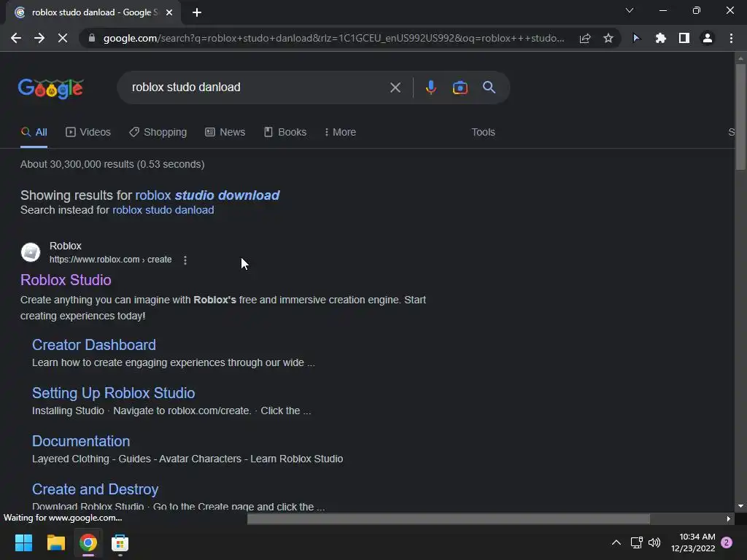Submit search with magnifier icon
Image resolution: width=747 pixels, height=560 pixels.
click(489, 87)
